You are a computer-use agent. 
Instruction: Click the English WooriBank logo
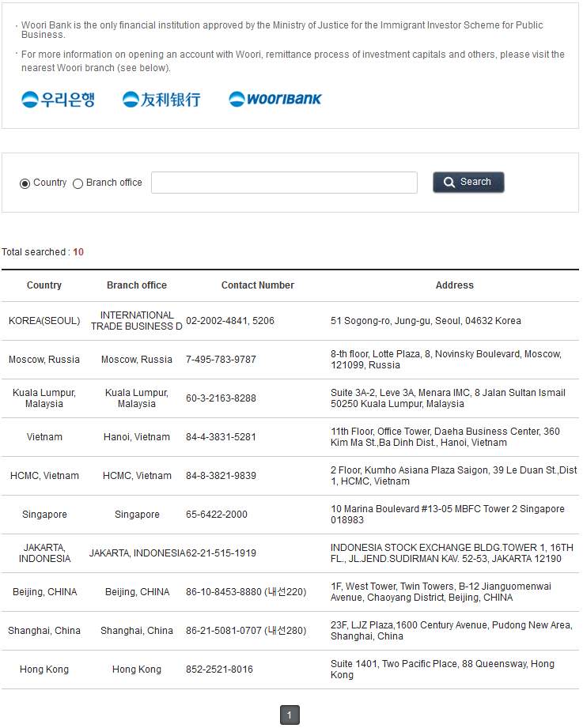[275, 100]
